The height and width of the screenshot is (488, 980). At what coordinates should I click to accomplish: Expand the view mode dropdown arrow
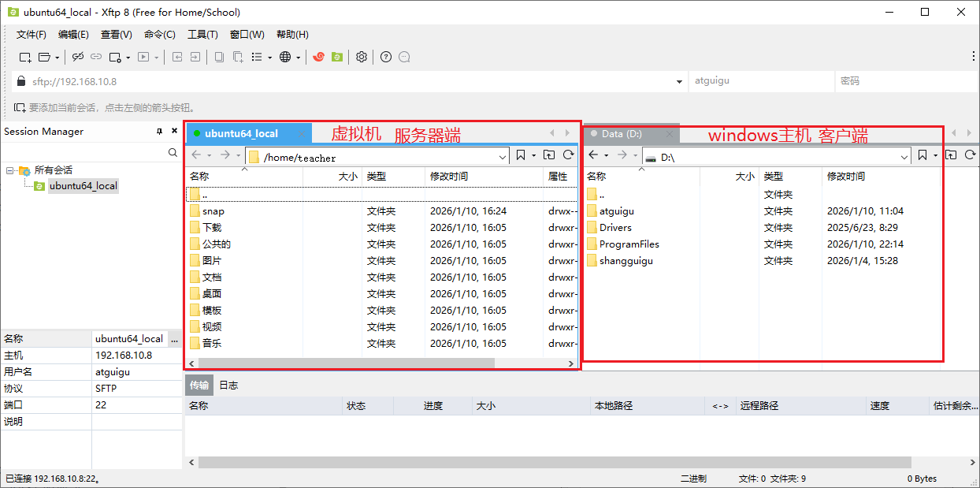tap(269, 58)
